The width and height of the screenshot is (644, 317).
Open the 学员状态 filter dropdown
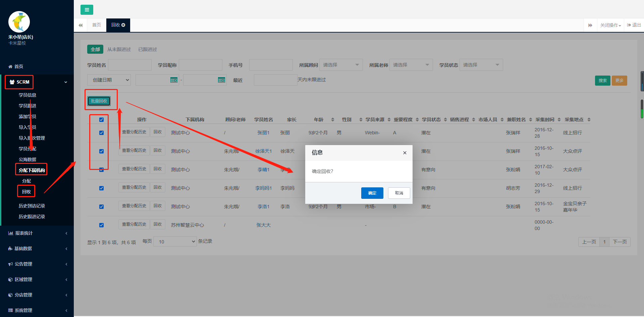point(481,65)
